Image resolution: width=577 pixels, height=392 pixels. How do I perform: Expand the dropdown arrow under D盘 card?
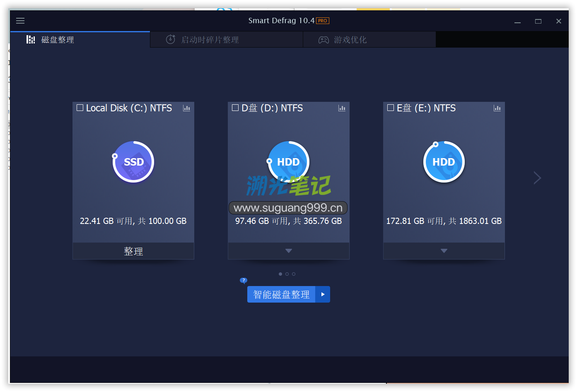pyautogui.click(x=289, y=251)
